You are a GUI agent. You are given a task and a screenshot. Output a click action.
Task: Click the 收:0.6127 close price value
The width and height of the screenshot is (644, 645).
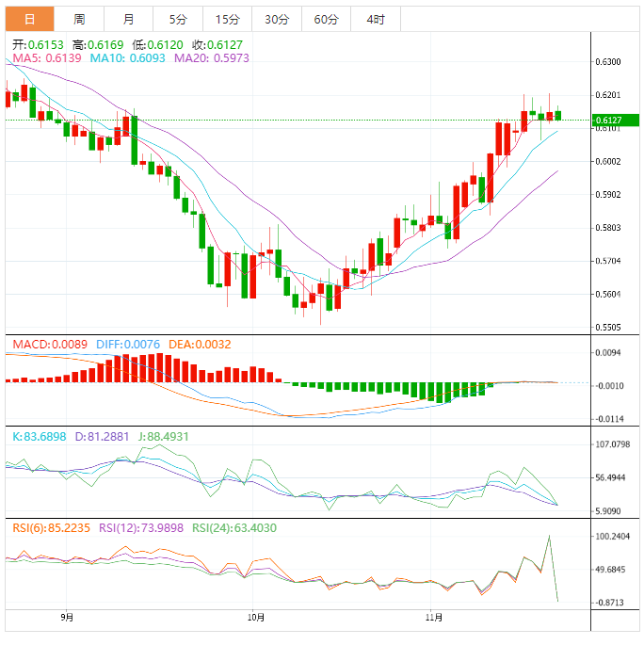(217, 44)
